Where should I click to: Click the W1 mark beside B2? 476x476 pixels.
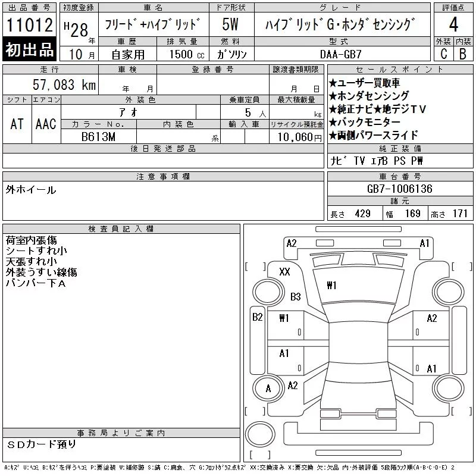point(284,318)
